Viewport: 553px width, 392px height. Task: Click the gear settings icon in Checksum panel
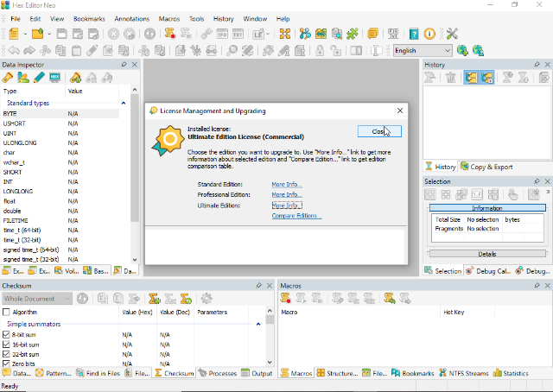[207, 298]
